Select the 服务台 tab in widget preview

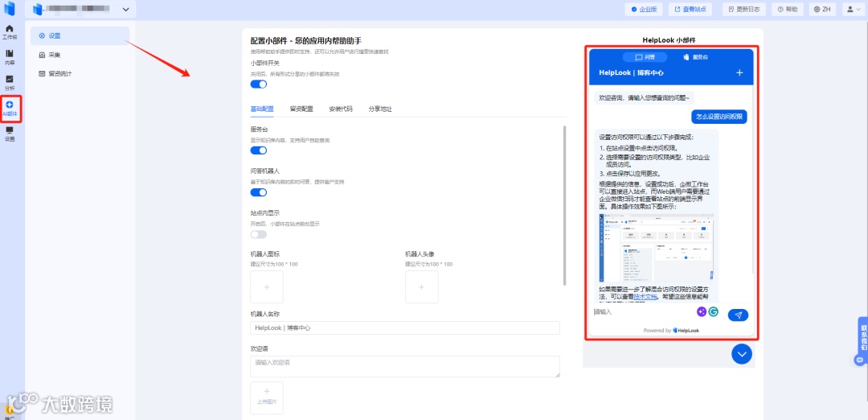click(696, 56)
